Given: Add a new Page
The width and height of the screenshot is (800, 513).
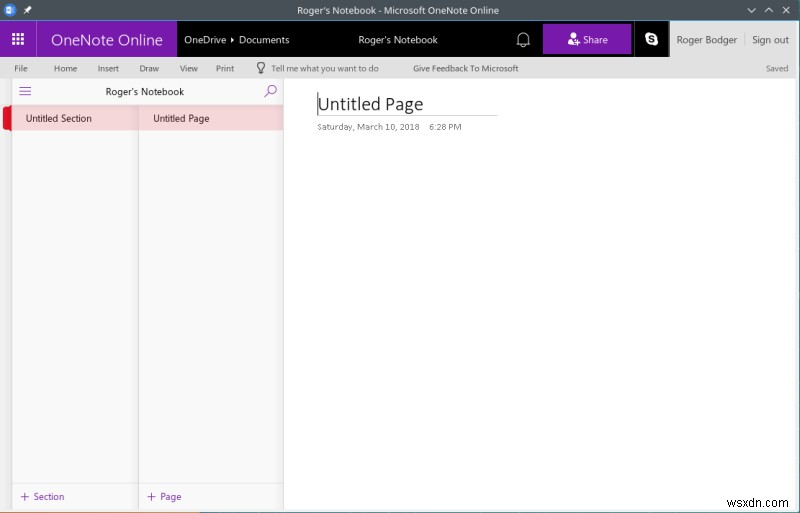Looking at the screenshot, I should pos(164,497).
